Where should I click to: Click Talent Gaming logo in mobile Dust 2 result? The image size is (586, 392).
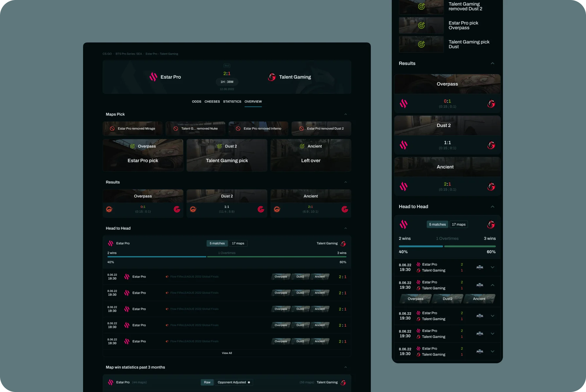pos(491,145)
